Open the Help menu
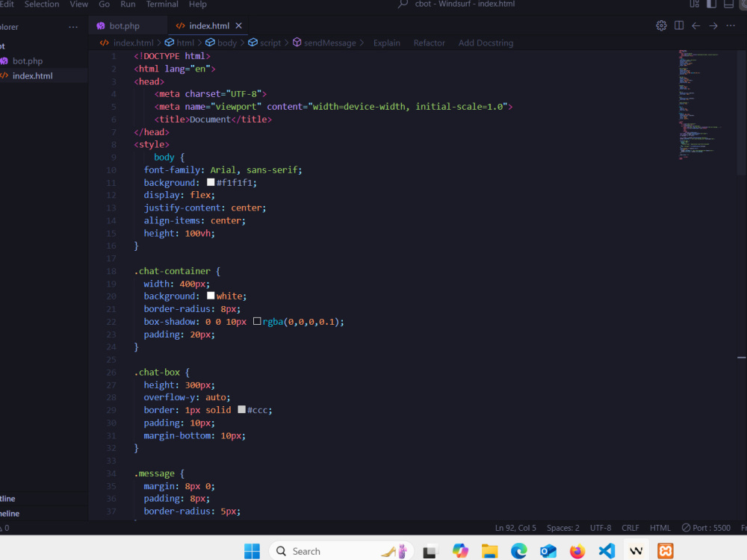This screenshot has height=560, width=747. 198,4
